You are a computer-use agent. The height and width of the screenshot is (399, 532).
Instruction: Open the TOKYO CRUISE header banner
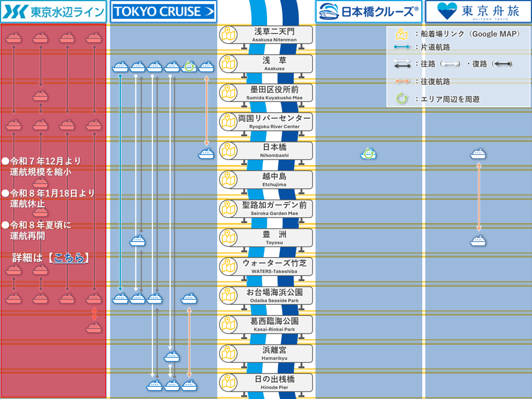coord(163,11)
